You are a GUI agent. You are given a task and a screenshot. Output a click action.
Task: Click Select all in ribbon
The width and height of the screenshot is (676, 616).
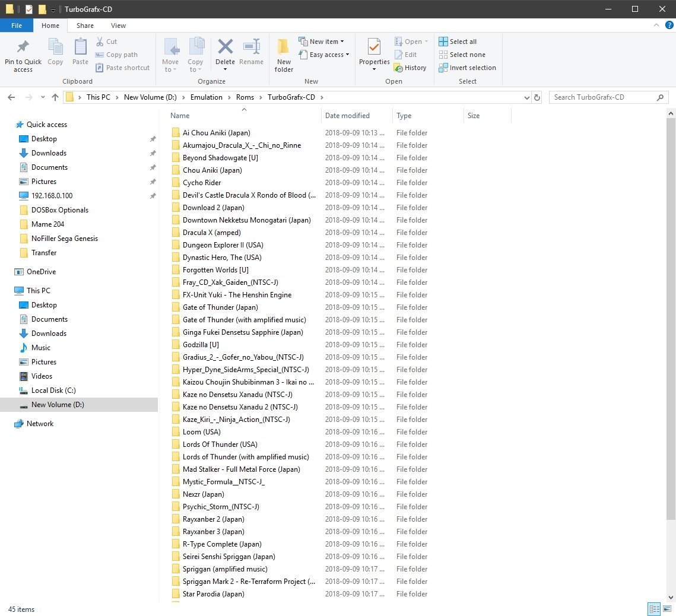click(458, 42)
